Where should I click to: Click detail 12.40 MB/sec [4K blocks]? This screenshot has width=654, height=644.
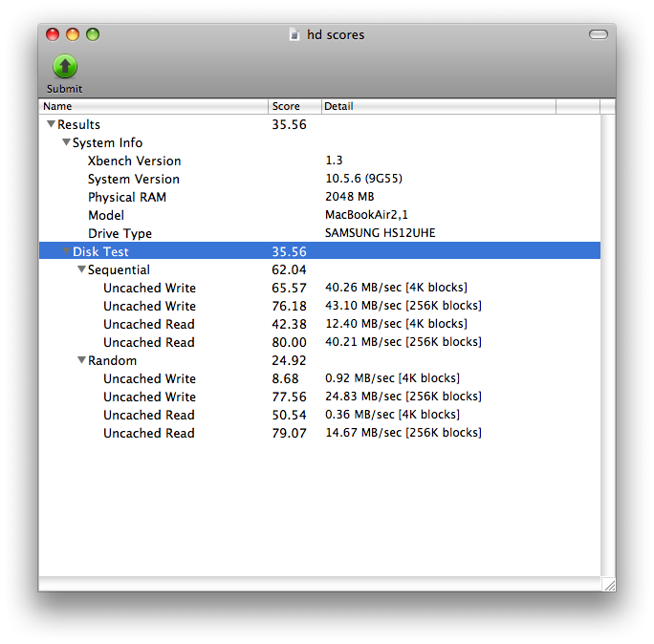(x=396, y=324)
